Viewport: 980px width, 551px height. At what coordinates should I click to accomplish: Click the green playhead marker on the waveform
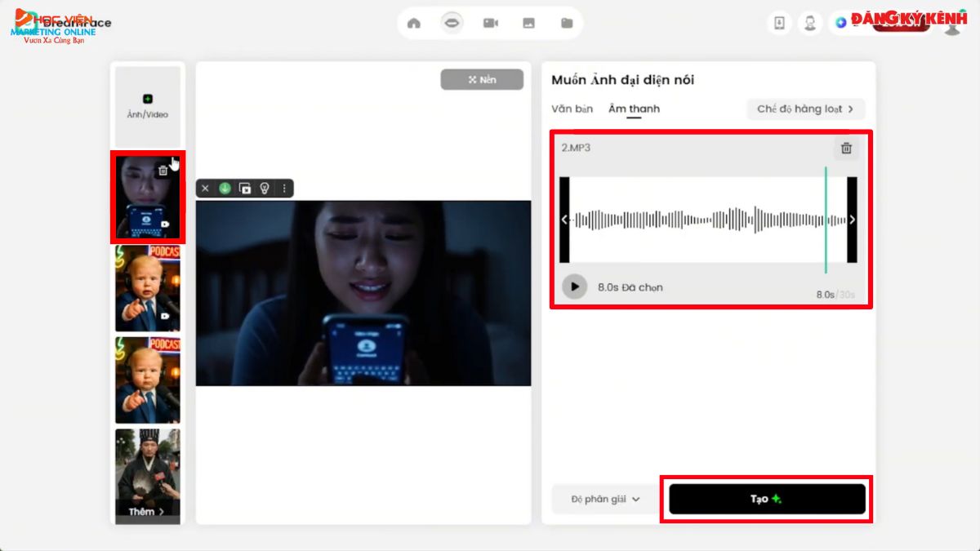point(826,219)
